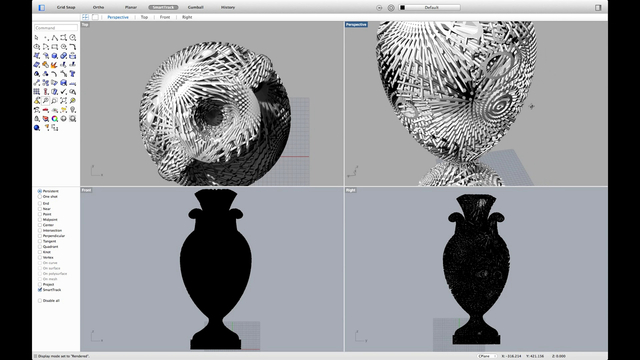The image size is (640, 360).
Task: Select the Point tool icon
Action: 46,38
